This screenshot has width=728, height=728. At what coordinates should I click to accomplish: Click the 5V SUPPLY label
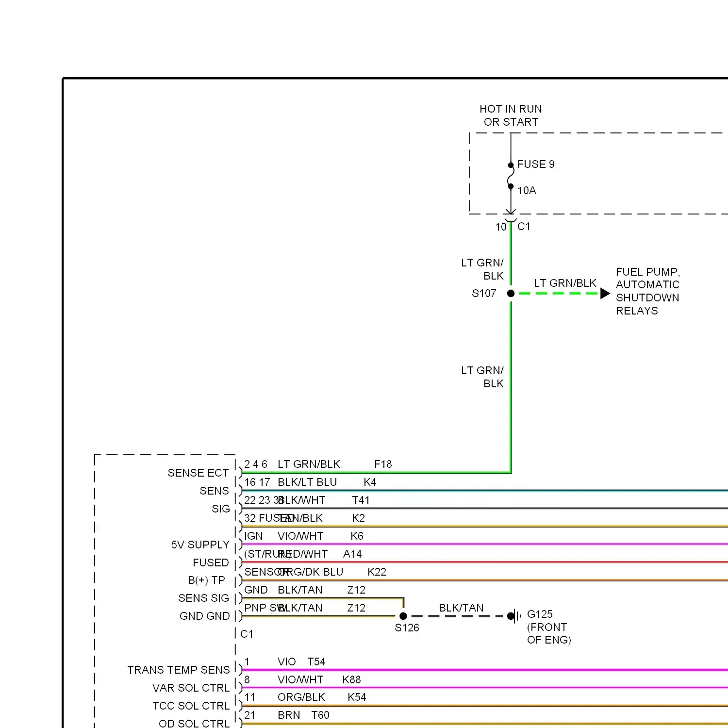click(200, 545)
